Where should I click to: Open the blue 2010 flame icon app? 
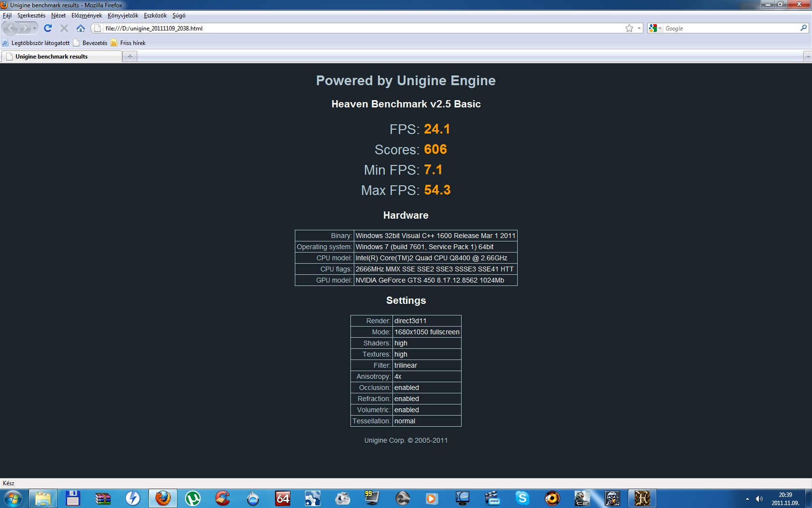click(x=253, y=498)
